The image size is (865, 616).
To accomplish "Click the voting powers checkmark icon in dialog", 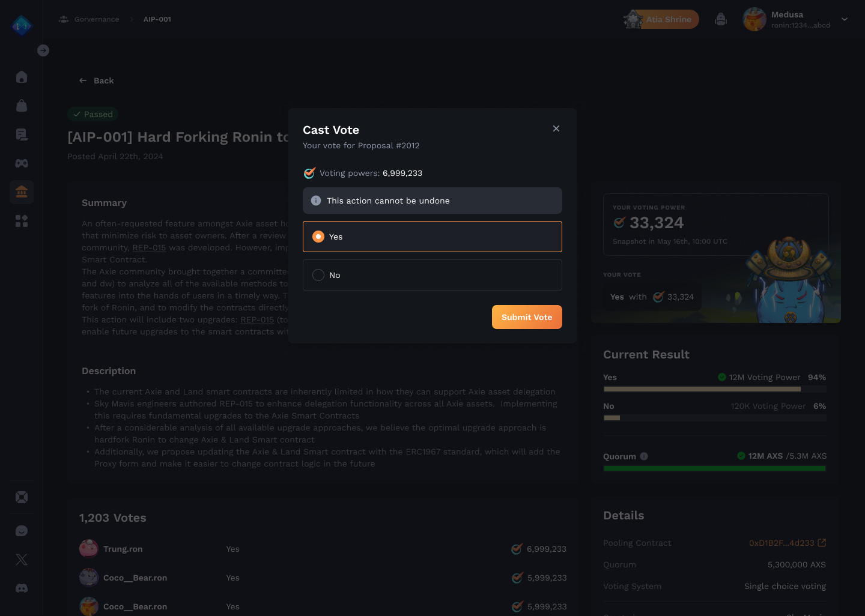I will pyautogui.click(x=309, y=173).
